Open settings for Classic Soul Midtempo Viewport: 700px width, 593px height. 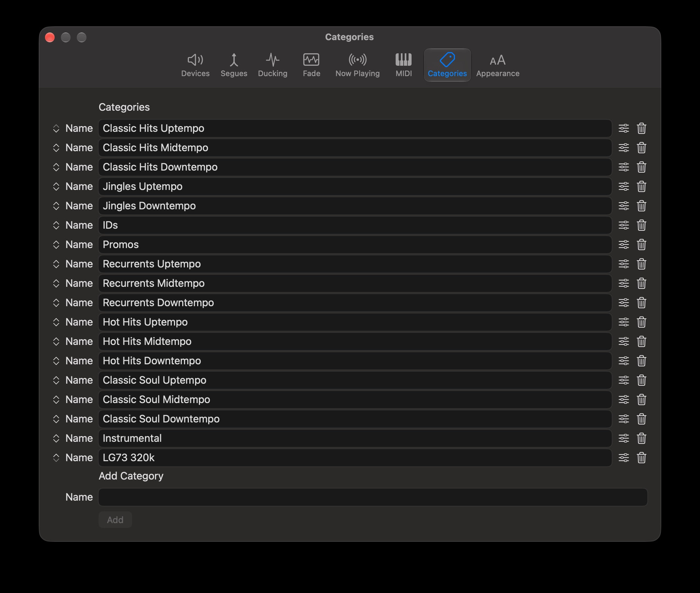(x=624, y=400)
